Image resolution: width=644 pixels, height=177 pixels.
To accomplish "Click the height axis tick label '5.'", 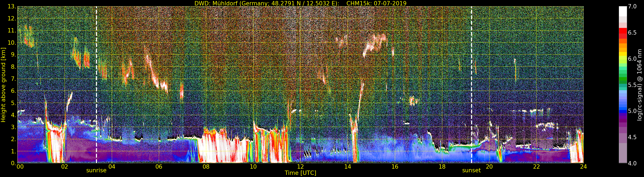I will (x=13, y=103).
